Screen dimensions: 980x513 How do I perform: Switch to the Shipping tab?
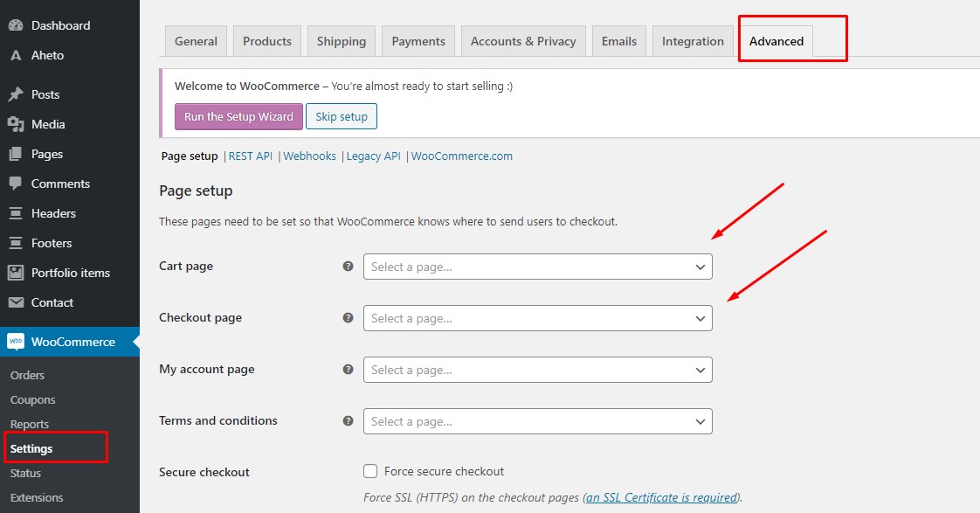342,41
